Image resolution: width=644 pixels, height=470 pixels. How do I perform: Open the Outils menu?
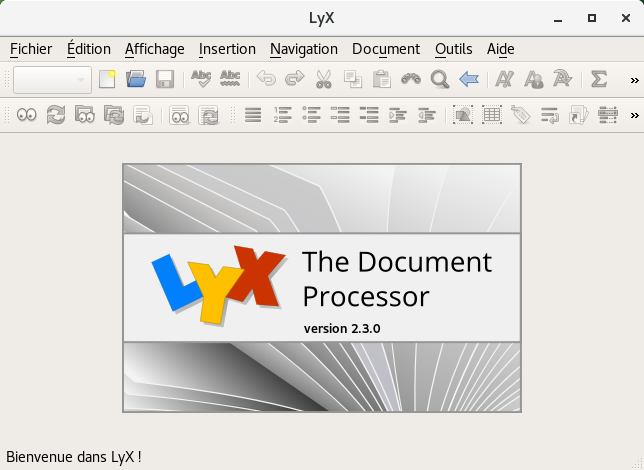point(453,49)
